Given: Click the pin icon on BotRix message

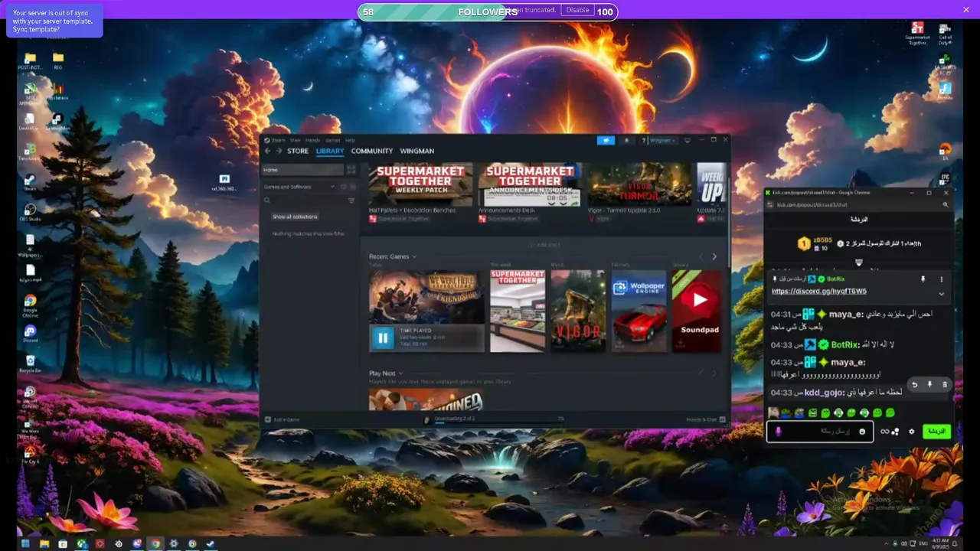Looking at the screenshot, I should tap(923, 279).
